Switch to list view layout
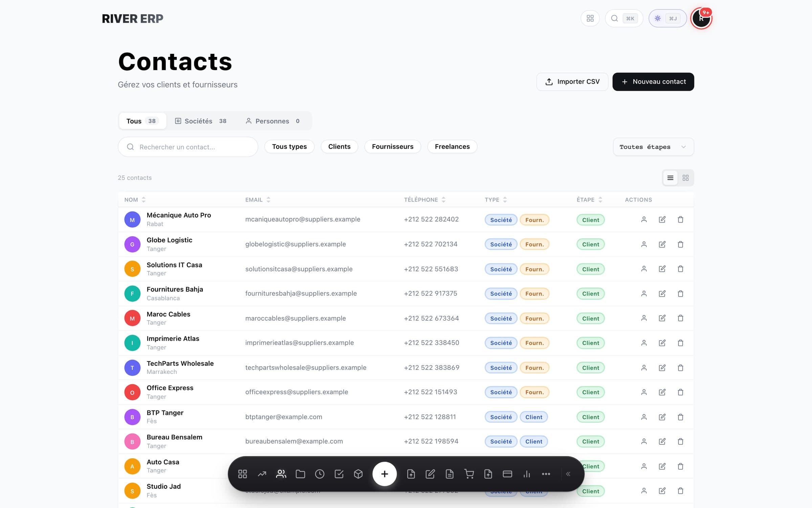 [x=670, y=178]
